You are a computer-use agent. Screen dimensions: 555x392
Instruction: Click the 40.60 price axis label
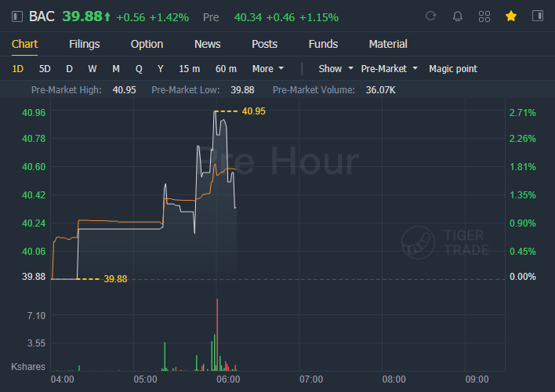[34, 167]
